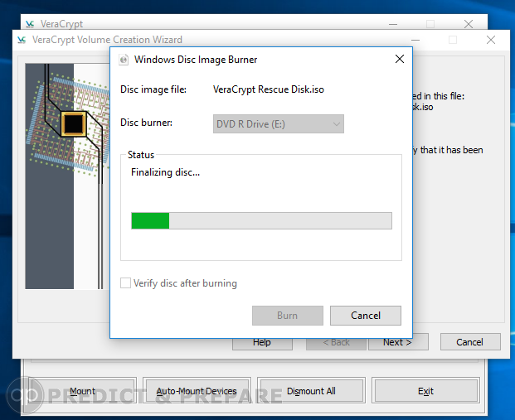Click the Back button in Volume Creation Wizard
The height and width of the screenshot is (420, 515).
[x=336, y=343]
